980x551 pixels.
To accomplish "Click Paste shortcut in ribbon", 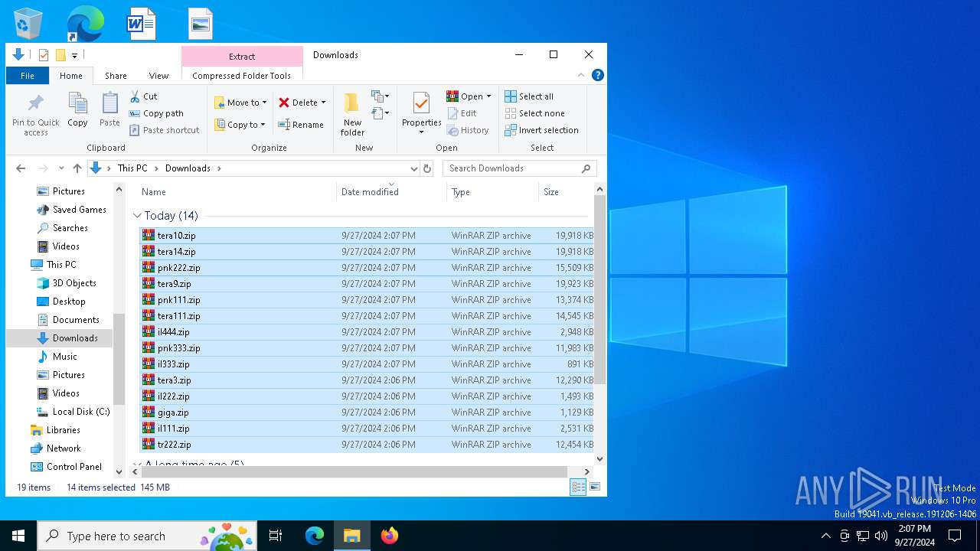I will [x=164, y=130].
